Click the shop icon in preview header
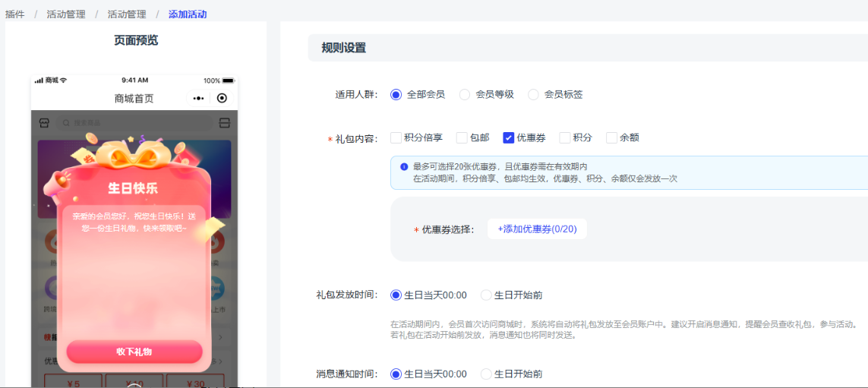Screen dimensions: 868x388 coord(45,122)
